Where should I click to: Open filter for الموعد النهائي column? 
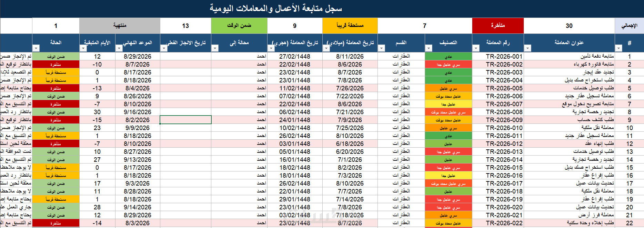(x=119, y=48)
